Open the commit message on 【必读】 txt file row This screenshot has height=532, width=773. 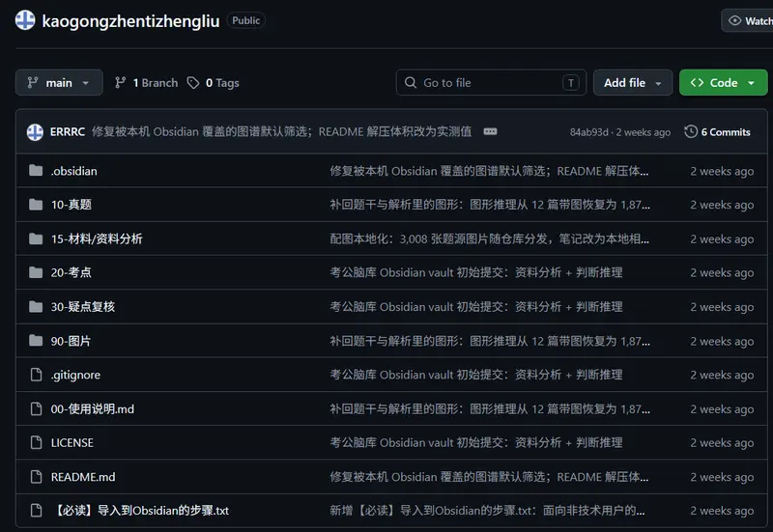click(487, 511)
